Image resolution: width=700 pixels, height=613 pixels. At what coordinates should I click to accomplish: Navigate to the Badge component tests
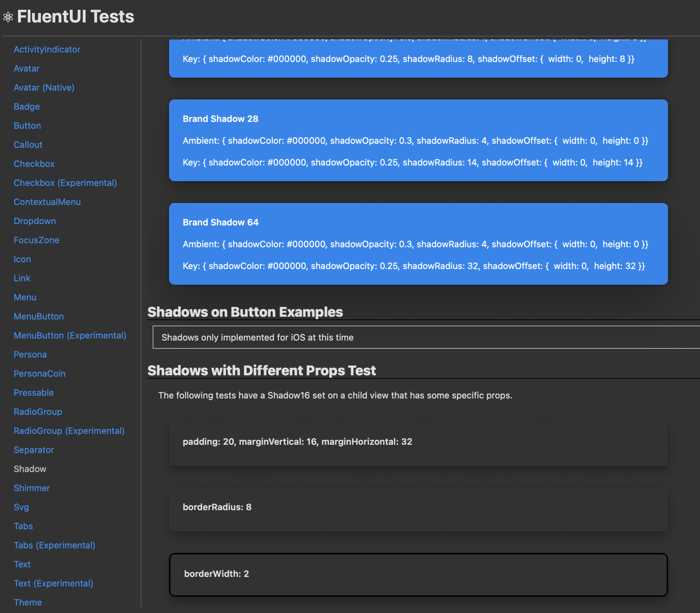27,107
